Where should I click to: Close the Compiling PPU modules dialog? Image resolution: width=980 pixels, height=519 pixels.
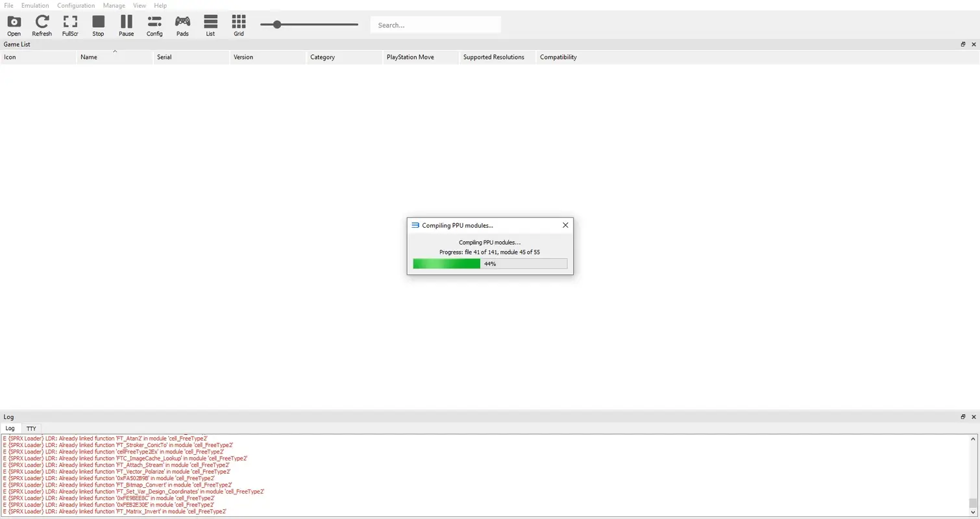click(x=565, y=225)
